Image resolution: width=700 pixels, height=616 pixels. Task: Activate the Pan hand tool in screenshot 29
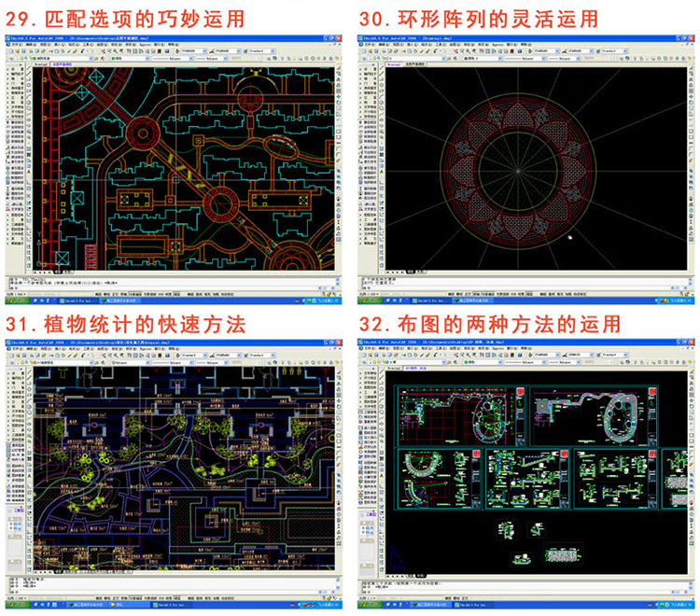tap(103, 51)
